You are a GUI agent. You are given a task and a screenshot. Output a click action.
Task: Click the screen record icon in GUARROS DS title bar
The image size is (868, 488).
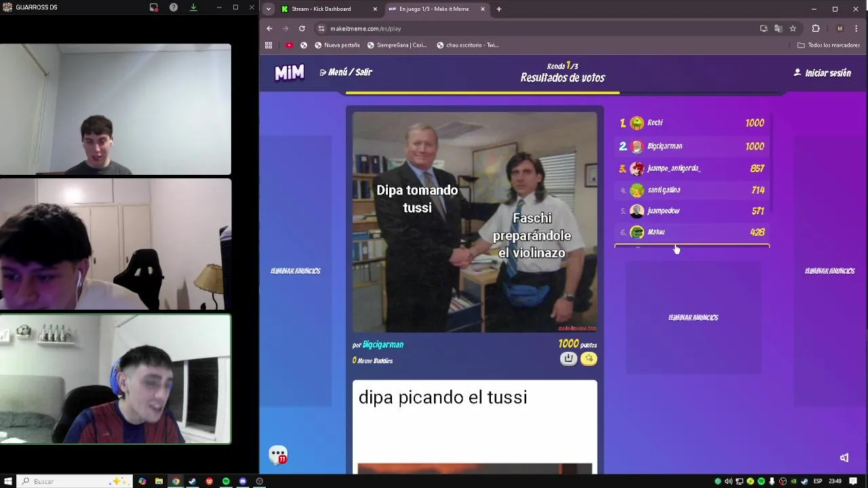(154, 7)
